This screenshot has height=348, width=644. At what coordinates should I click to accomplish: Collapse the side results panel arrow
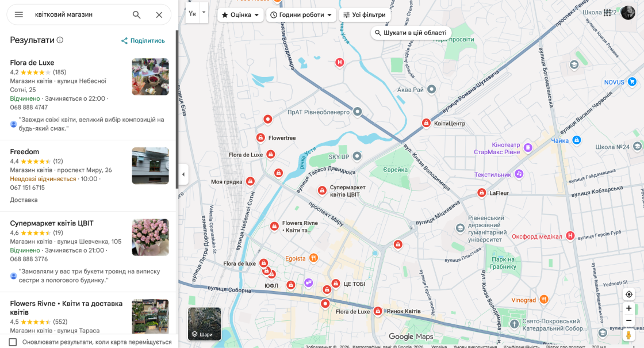(183, 174)
